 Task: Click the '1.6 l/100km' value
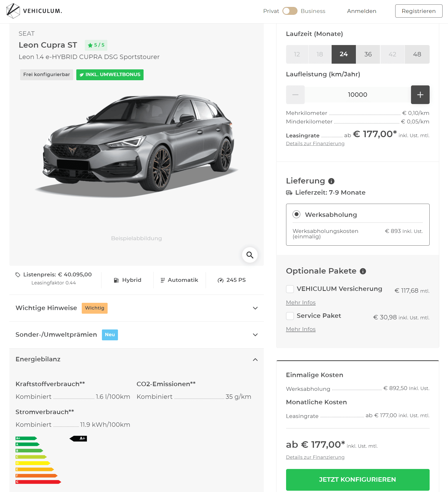coord(113,397)
